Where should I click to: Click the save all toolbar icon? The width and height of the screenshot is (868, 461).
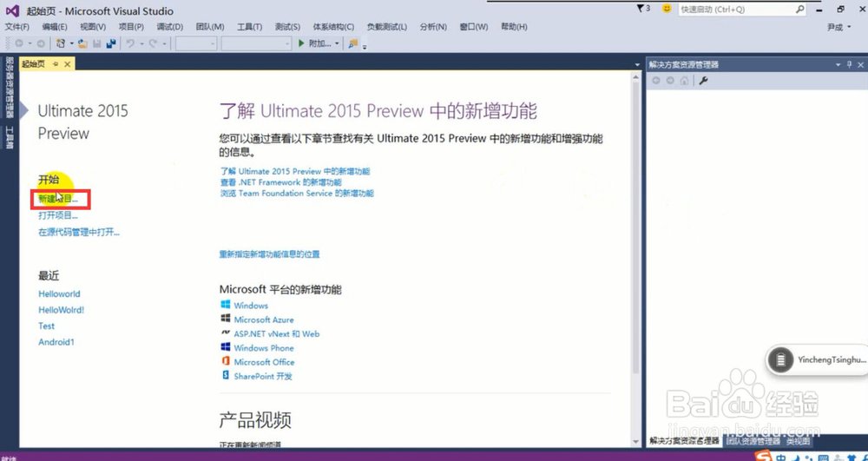click(111, 43)
